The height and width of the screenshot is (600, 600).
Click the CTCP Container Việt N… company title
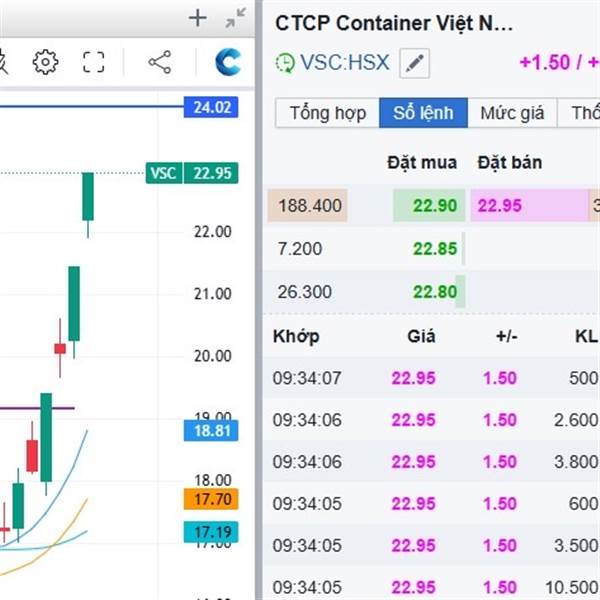click(x=394, y=23)
